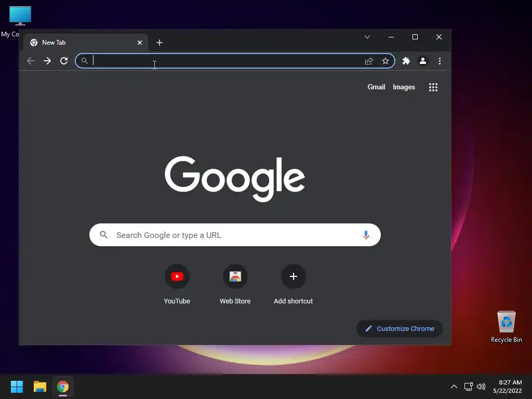
Task: Share this page icon in address bar
Action: click(x=369, y=61)
